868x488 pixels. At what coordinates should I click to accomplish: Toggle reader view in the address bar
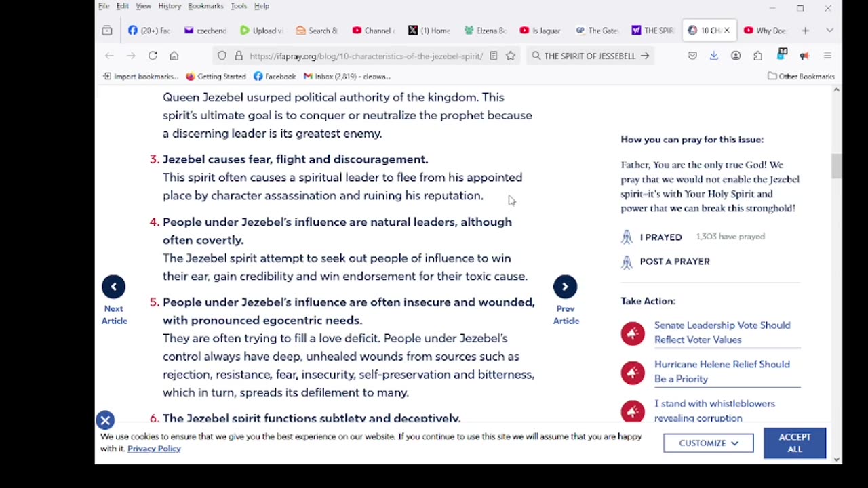click(494, 56)
